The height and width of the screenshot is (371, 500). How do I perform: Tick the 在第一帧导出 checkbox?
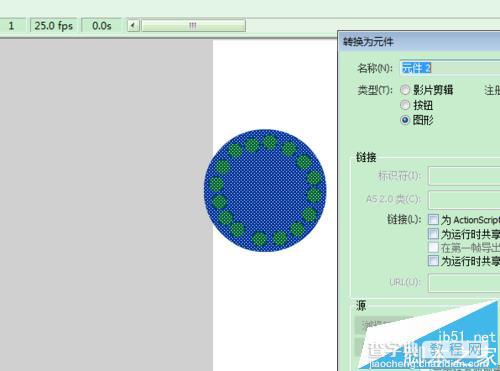point(433,247)
